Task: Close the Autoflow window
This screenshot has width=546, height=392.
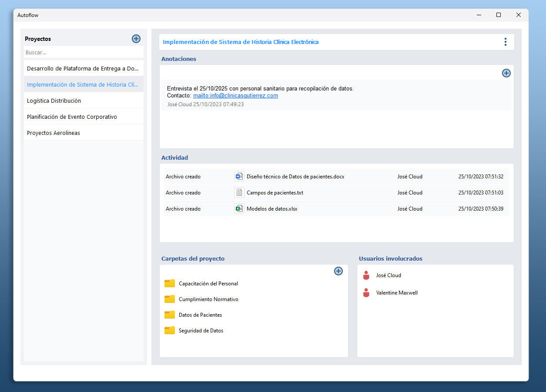Action: click(x=519, y=15)
